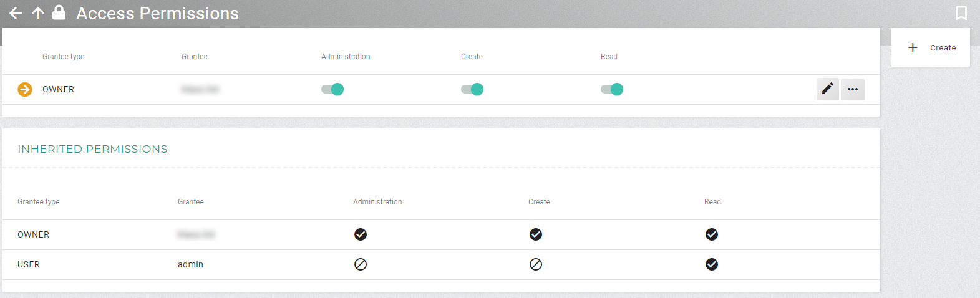Click the Create button on the right
Image resolution: width=980 pixels, height=298 pixels.
[931, 47]
